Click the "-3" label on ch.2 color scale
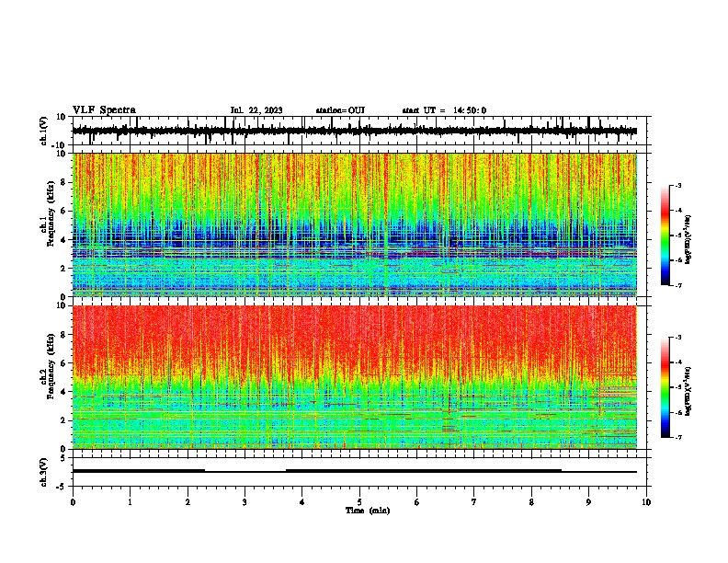The image size is (728, 563). click(x=678, y=338)
